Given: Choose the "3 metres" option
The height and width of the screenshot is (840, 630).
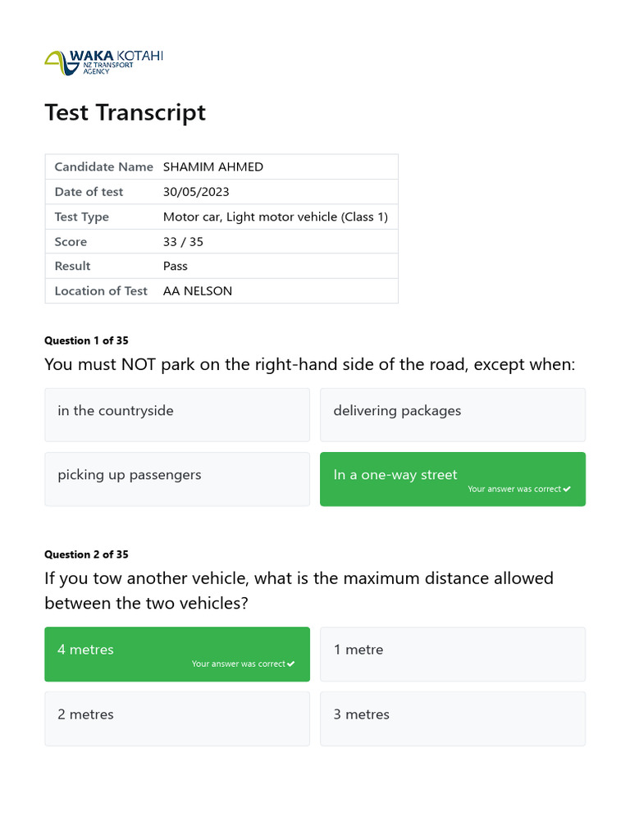Looking at the screenshot, I should click(452, 718).
